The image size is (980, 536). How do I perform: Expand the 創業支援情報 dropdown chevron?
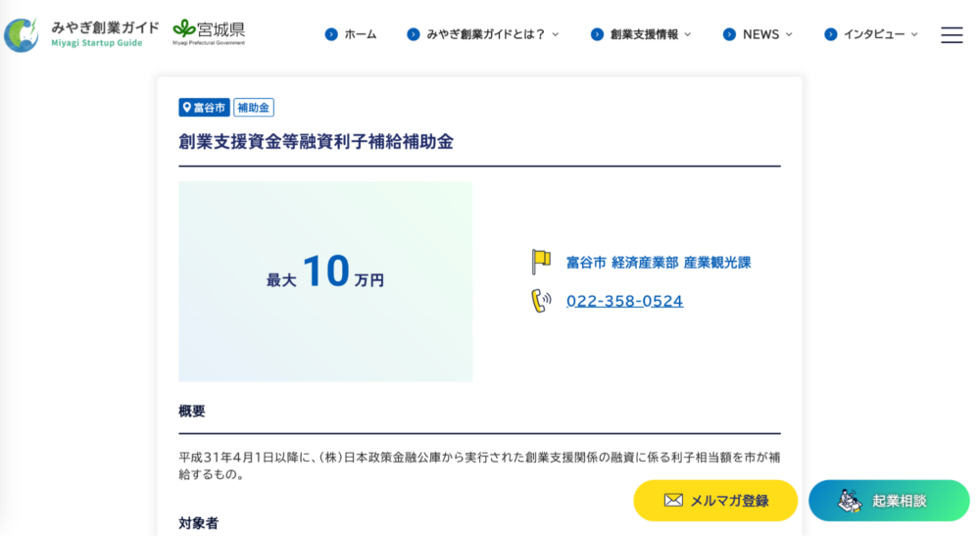click(688, 34)
